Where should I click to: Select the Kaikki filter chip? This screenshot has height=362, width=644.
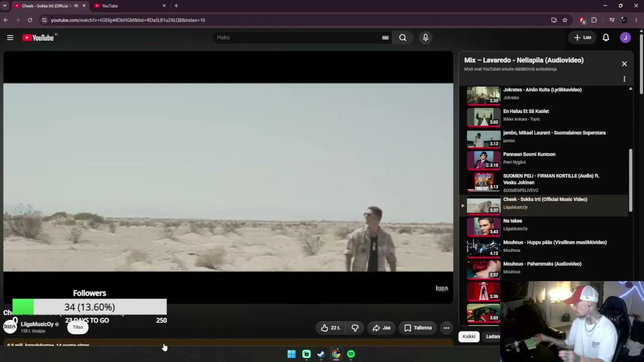(469, 336)
